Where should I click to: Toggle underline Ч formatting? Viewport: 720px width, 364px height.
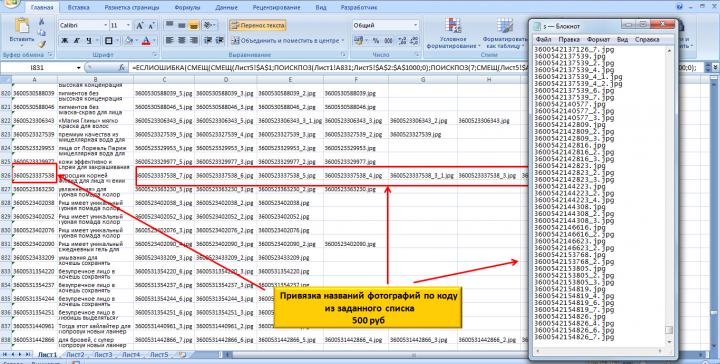[x=89, y=41]
